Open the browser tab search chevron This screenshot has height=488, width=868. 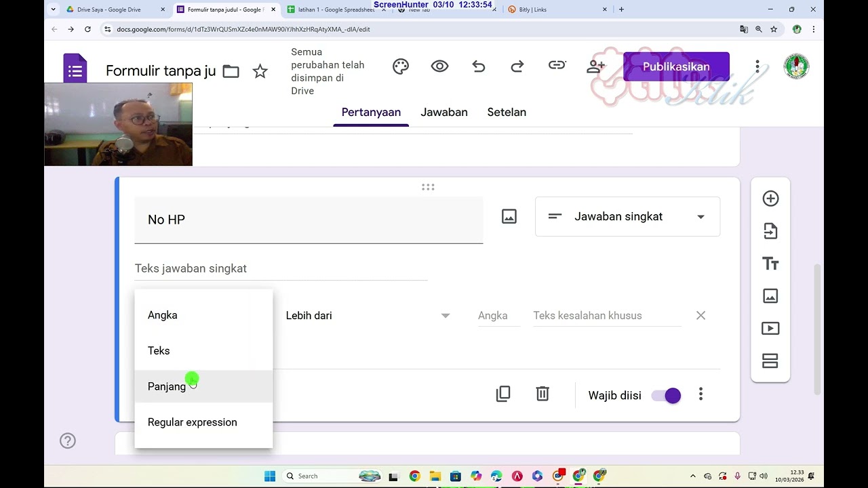point(54,9)
